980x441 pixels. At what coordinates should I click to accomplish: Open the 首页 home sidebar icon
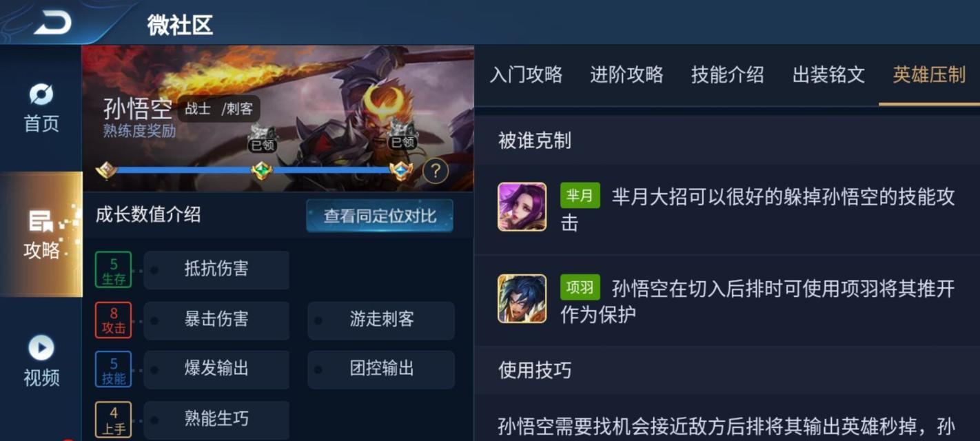41,94
